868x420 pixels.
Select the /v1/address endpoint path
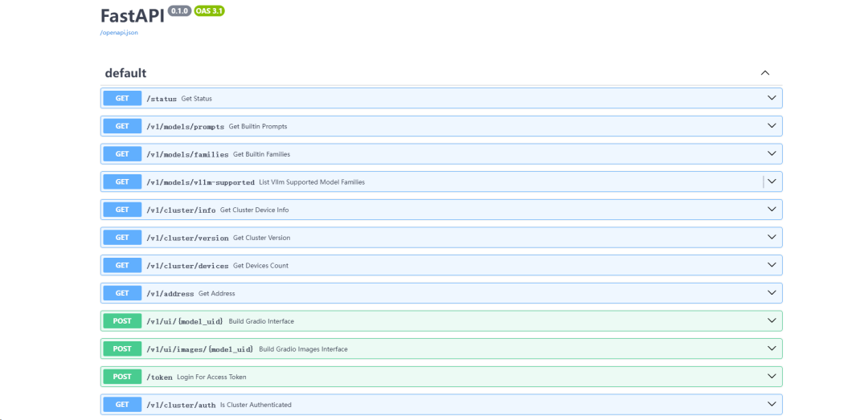(x=170, y=294)
